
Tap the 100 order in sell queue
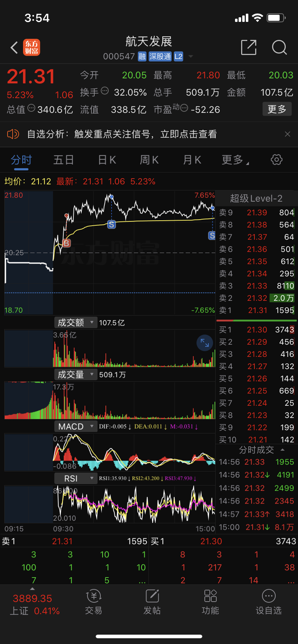(29, 567)
